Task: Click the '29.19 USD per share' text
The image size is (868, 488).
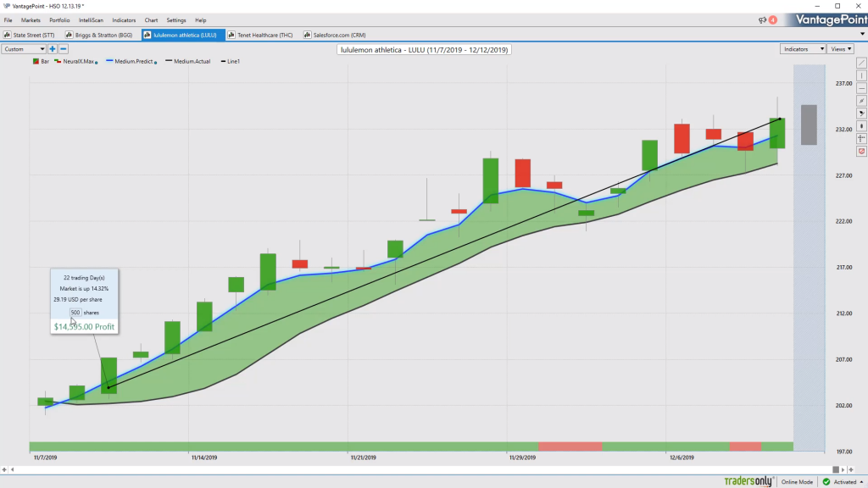Action: point(78,299)
